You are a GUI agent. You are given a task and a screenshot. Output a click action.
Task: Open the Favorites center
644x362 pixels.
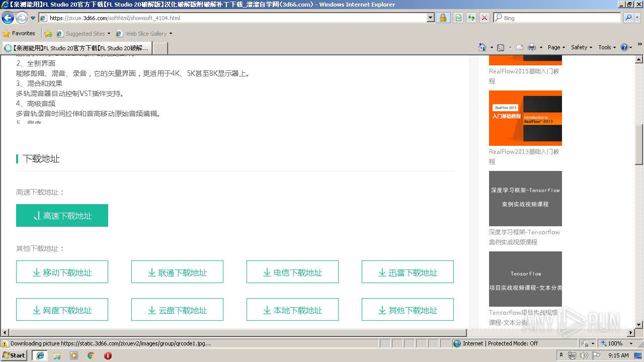click(19, 33)
